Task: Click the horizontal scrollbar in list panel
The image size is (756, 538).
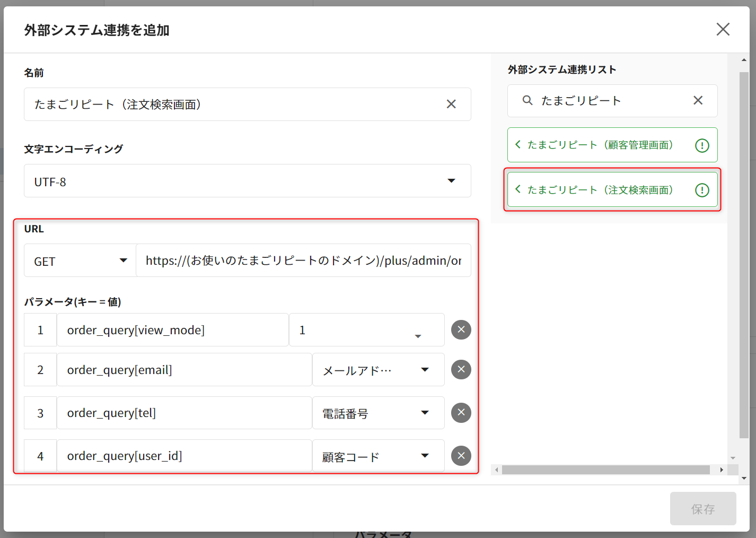Action: pos(605,470)
